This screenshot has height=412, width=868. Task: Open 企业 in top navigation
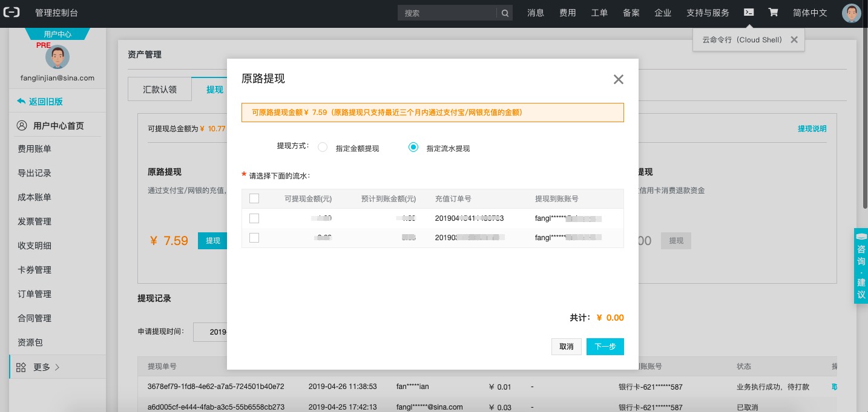[x=663, y=13]
